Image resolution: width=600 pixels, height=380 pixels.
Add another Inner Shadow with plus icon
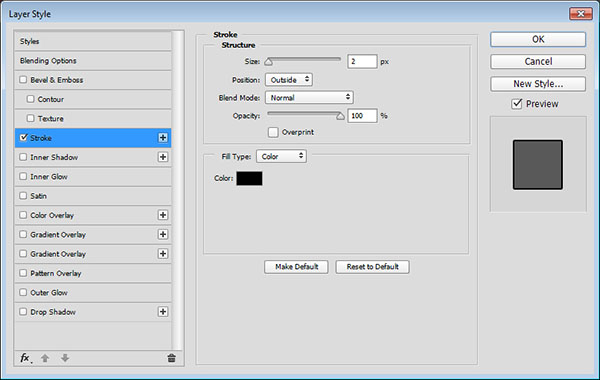coord(163,157)
